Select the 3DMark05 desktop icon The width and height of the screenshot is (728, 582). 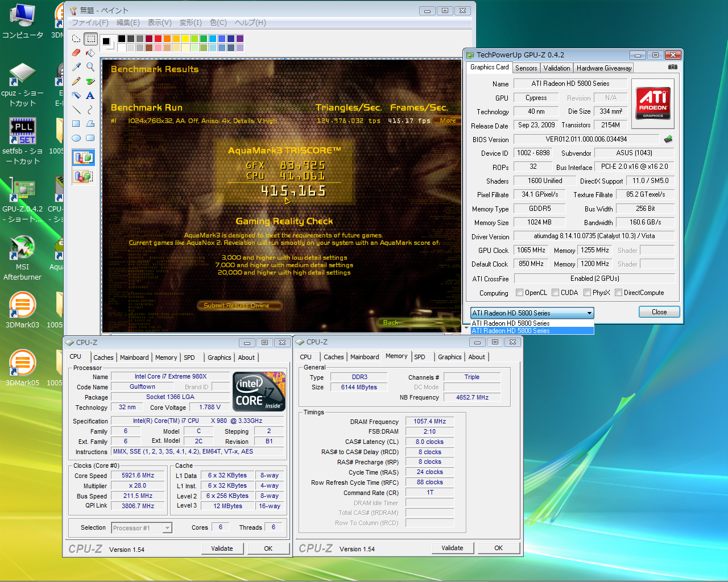tap(23, 368)
